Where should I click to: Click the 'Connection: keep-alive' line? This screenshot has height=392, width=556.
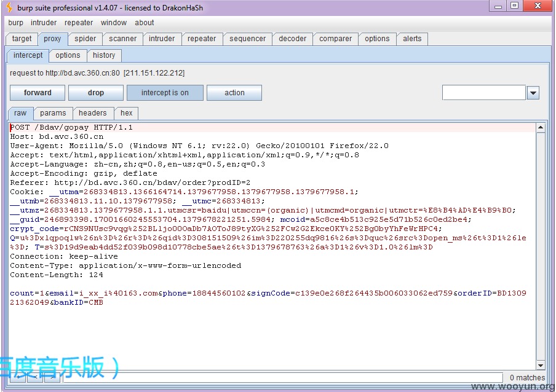64,256
